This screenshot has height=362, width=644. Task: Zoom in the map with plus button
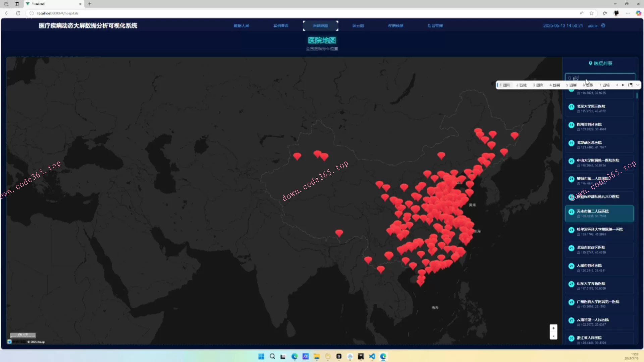tap(553, 328)
